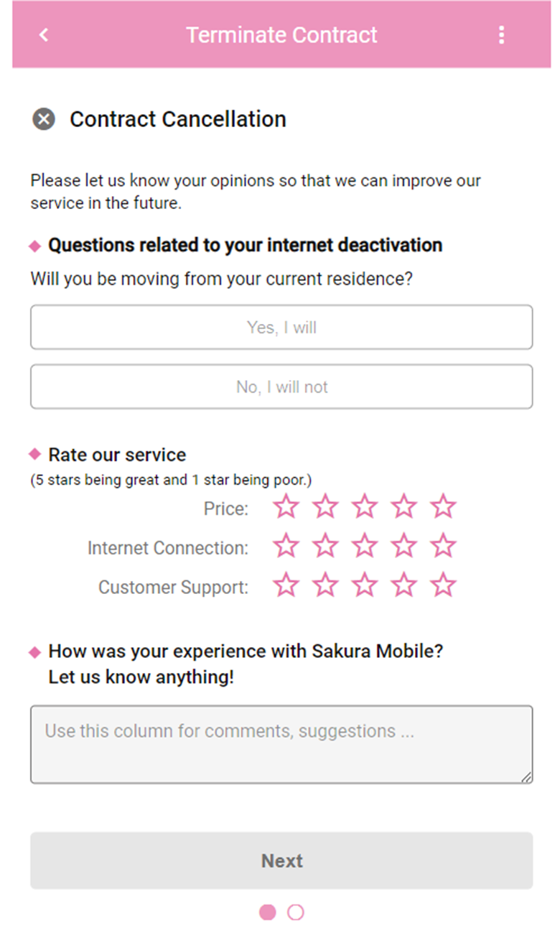Screen dimensions: 560x928
Task: Select the second empty page indicator dot
Action: coord(295,912)
